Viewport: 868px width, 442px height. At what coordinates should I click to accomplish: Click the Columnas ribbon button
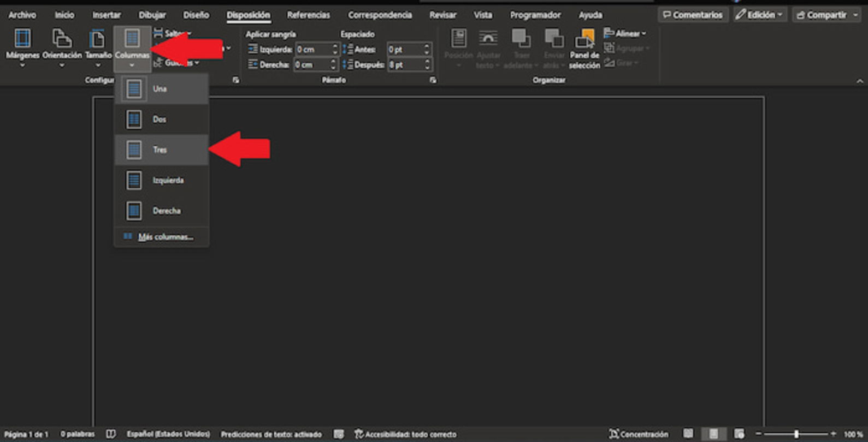[132, 48]
